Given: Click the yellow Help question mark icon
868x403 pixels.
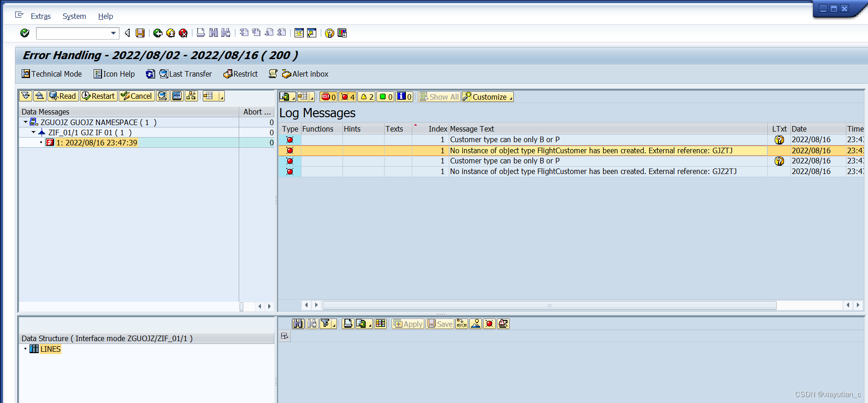Looking at the screenshot, I should pos(329,33).
